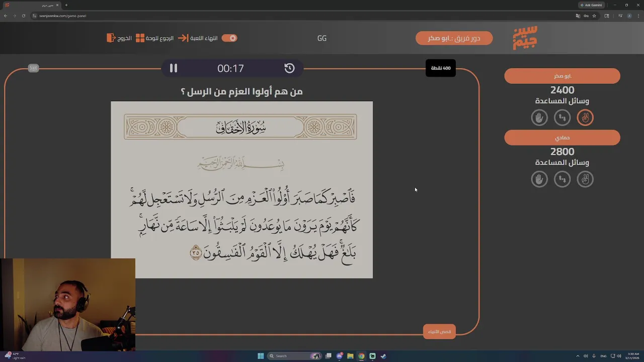
Task: Open the Light rain weather widget
Action: click(14, 356)
